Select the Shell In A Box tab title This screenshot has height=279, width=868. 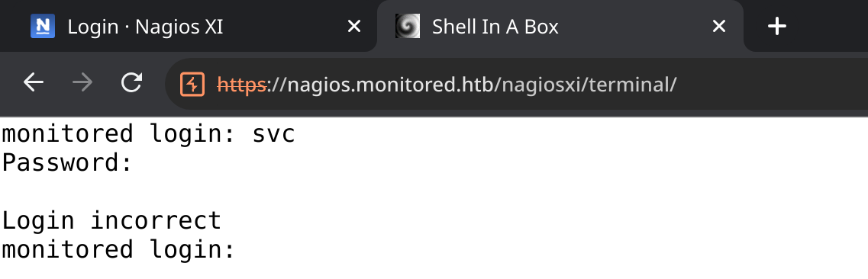tap(495, 27)
